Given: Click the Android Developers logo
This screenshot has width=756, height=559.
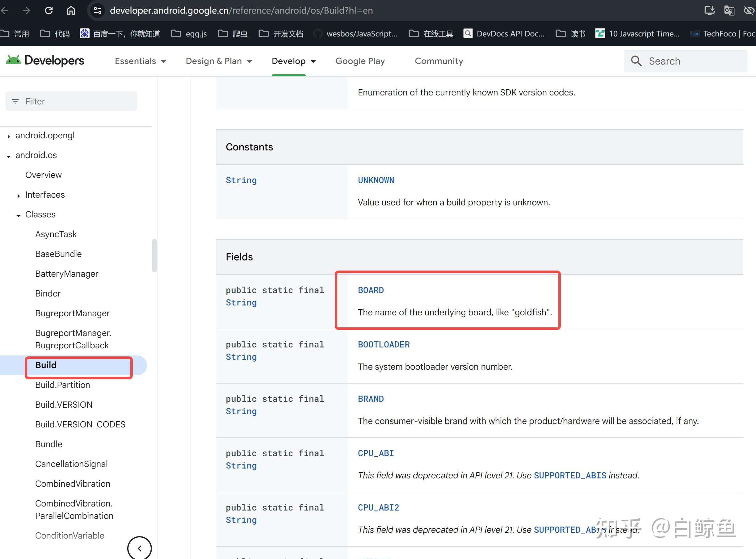Looking at the screenshot, I should [44, 61].
